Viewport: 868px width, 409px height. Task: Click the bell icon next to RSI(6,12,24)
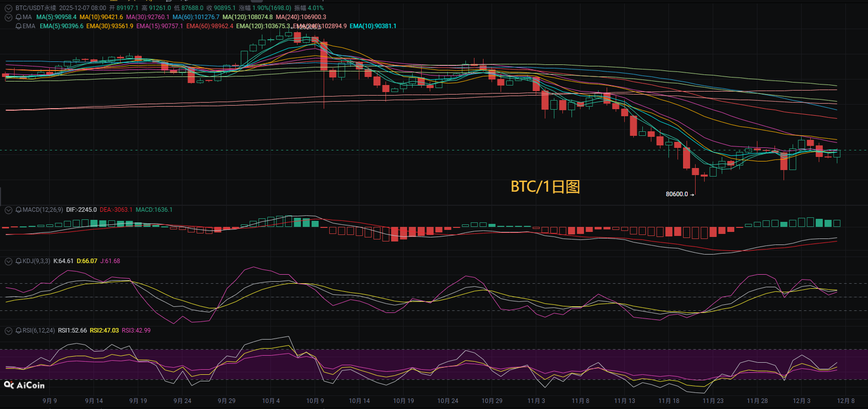[x=19, y=331]
